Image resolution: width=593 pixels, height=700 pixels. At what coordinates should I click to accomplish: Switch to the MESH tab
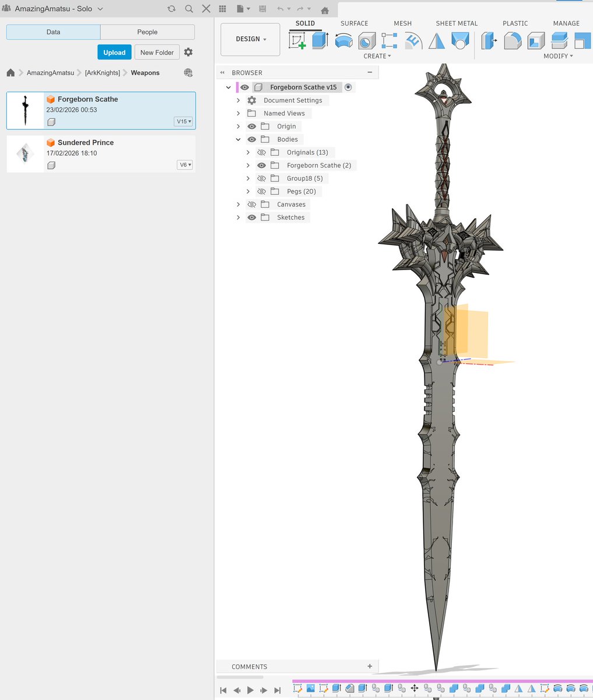[402, 23]
